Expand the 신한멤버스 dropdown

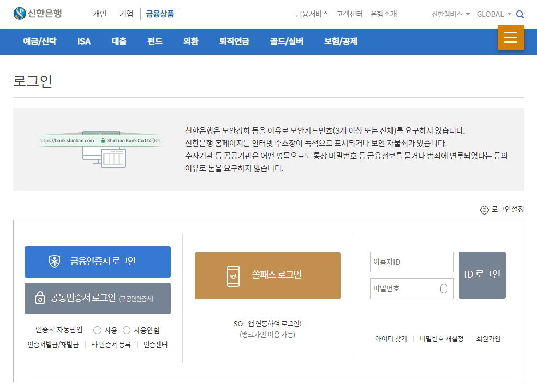pos(450,14)
